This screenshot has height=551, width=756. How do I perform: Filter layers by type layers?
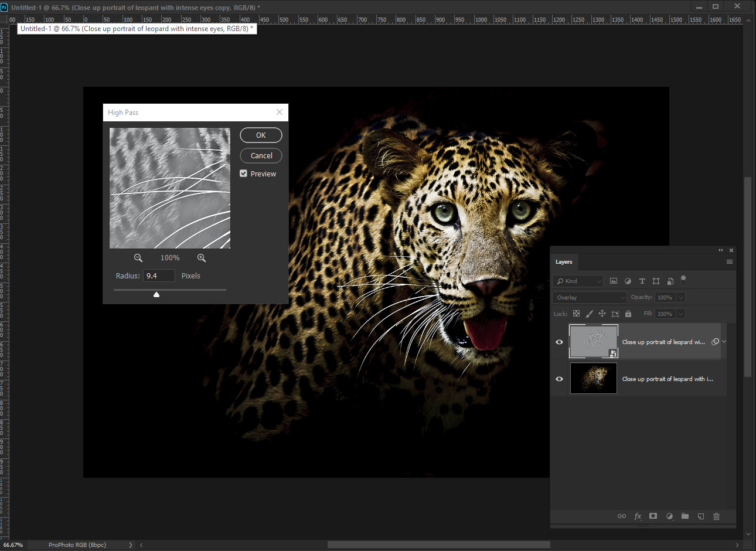click(642, 281)
